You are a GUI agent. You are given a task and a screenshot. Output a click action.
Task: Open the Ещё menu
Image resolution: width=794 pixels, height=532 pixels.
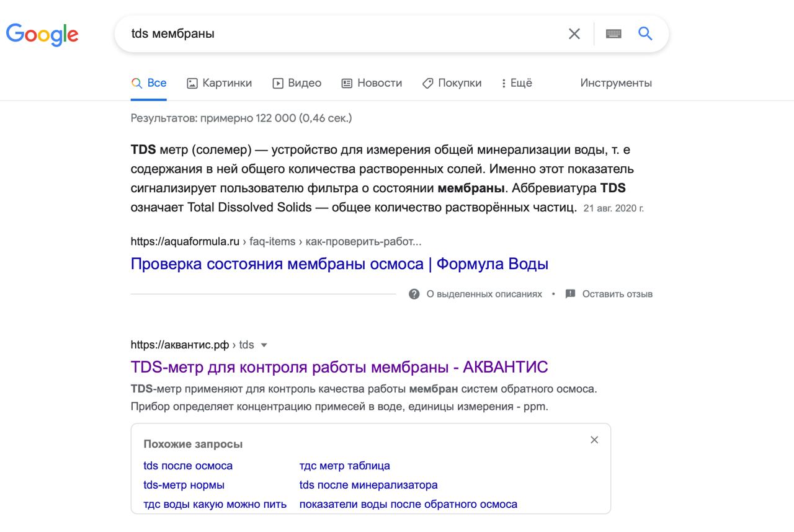517,83
